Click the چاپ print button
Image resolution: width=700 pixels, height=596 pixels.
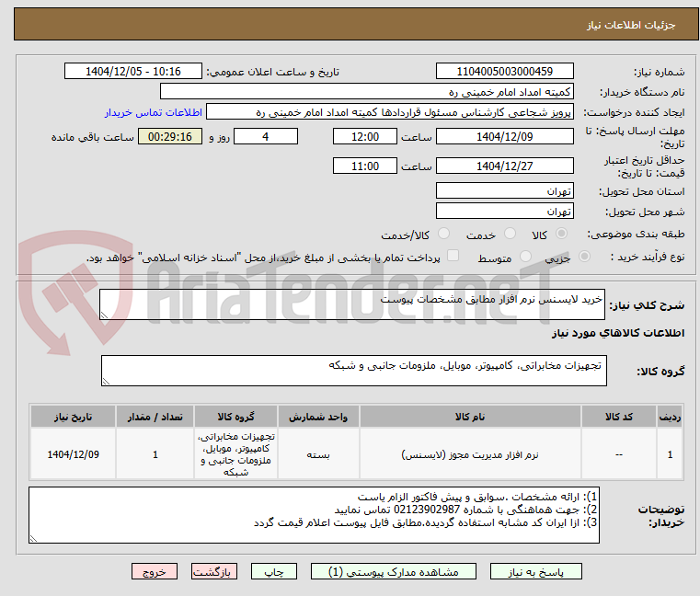(x=274, y=571)
